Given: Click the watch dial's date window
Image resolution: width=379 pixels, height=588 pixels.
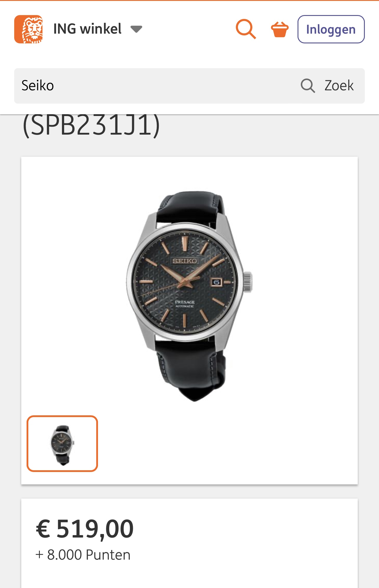Looking at the screenshot, I should [x=216, y=282].
